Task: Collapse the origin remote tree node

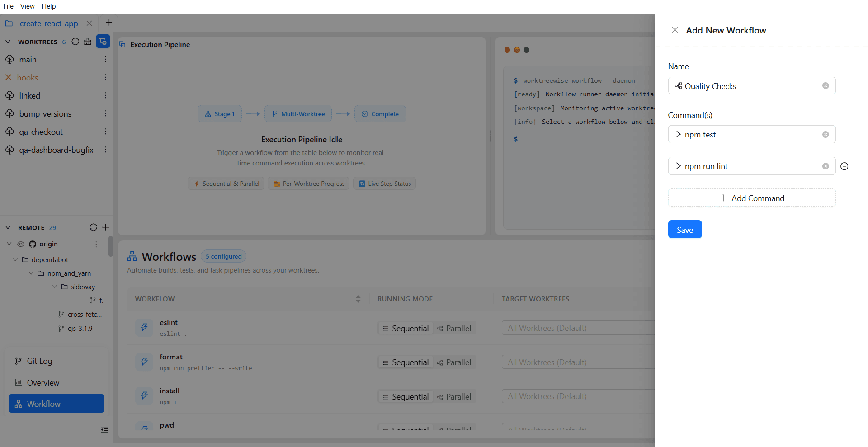Action: [x=9, y=244]
